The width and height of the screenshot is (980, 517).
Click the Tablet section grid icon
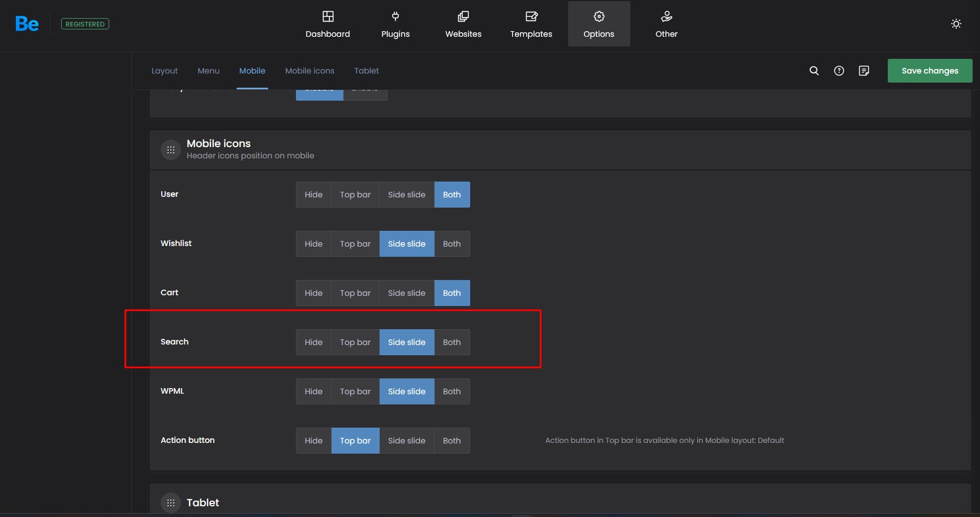pos(171,503)
